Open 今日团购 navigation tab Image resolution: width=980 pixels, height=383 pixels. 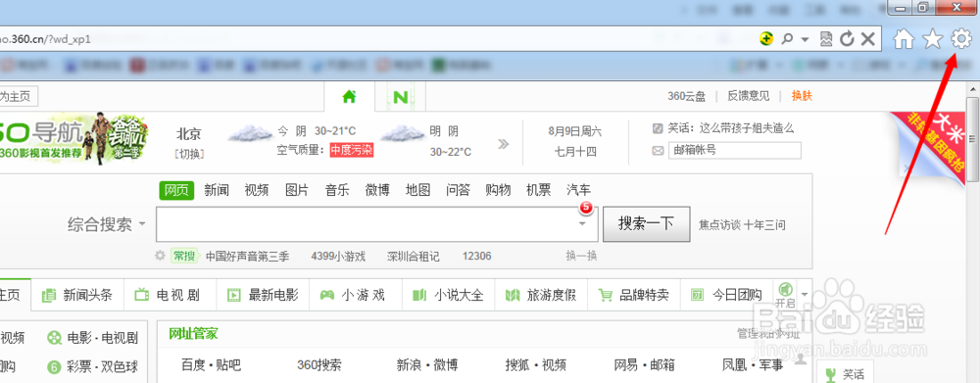[x=726, y=295]
